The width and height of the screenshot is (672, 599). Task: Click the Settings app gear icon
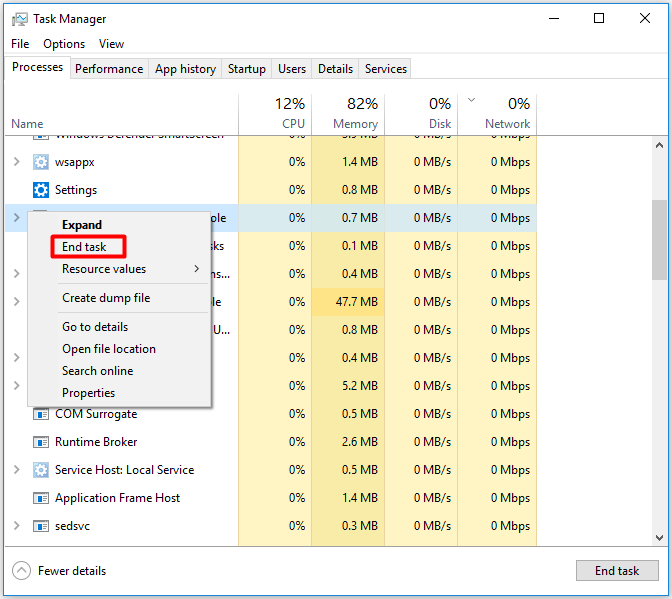click(x=41, y=190)
